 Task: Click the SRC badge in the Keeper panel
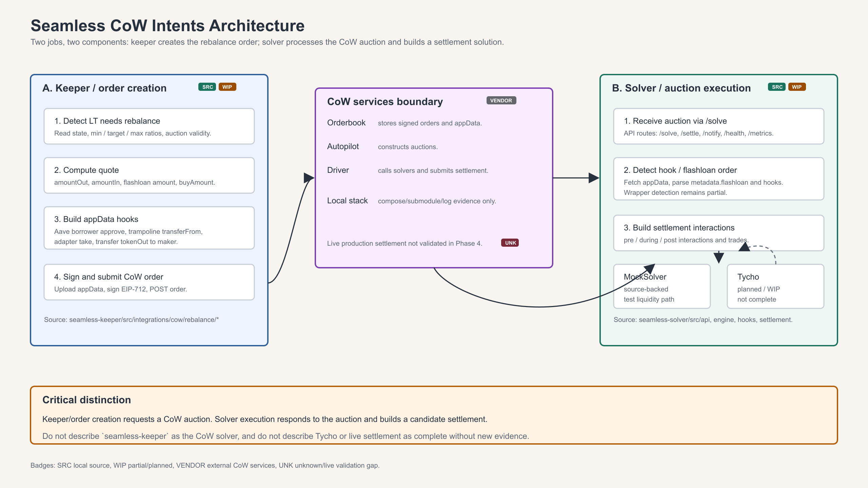207,87
